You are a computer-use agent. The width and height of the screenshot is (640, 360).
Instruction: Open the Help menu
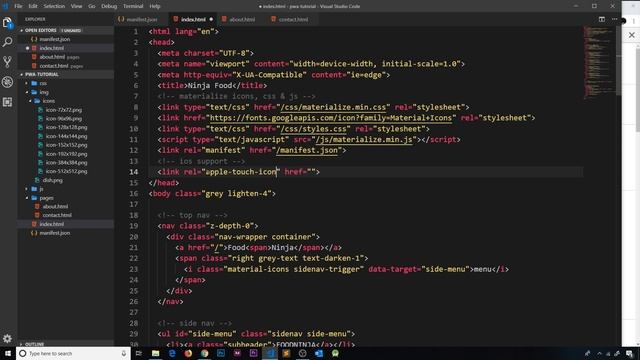coord(155,6)
